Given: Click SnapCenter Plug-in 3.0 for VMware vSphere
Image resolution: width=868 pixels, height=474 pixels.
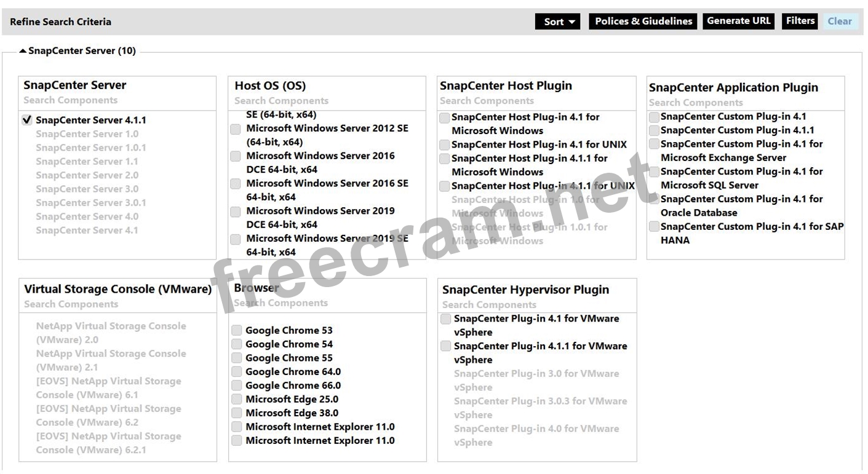Looking at the screenshot, I should tap(537, 381).
